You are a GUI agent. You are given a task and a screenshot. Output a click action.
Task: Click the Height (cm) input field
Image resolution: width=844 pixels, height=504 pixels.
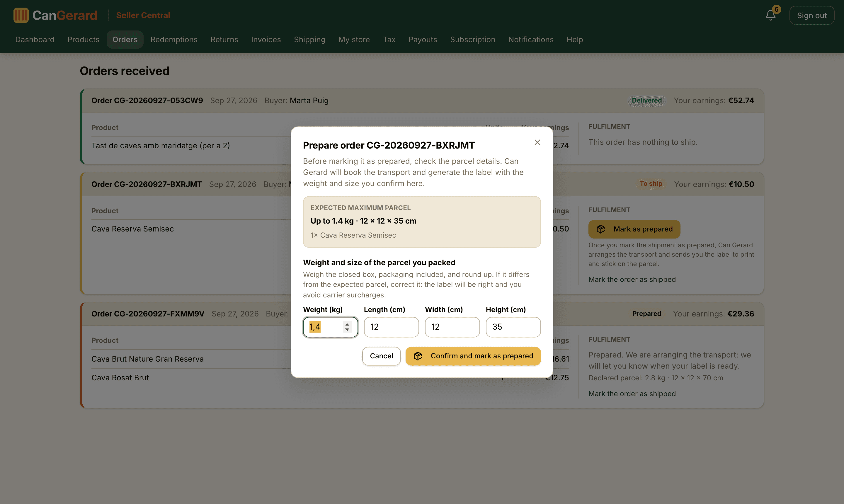point(513,327)
